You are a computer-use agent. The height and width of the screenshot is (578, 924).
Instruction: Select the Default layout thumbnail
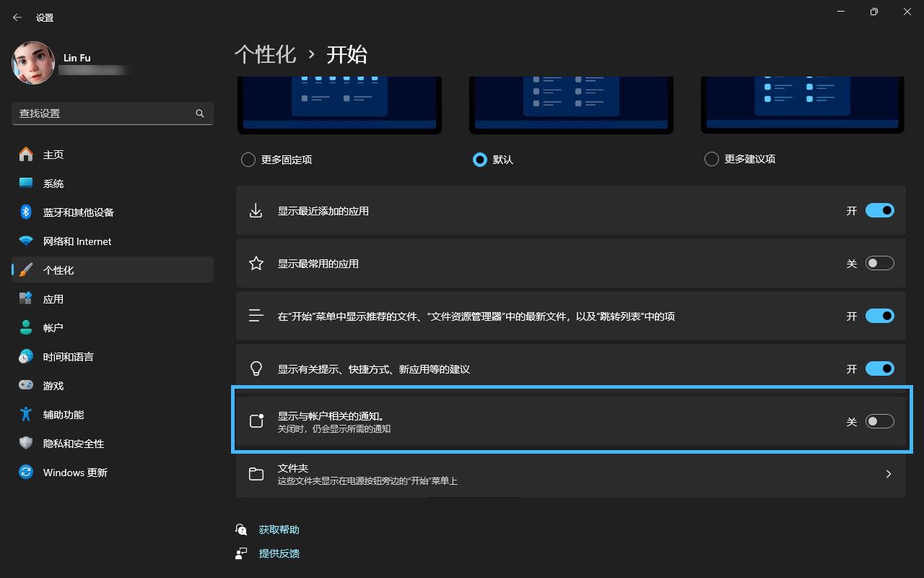coord(571,105)
